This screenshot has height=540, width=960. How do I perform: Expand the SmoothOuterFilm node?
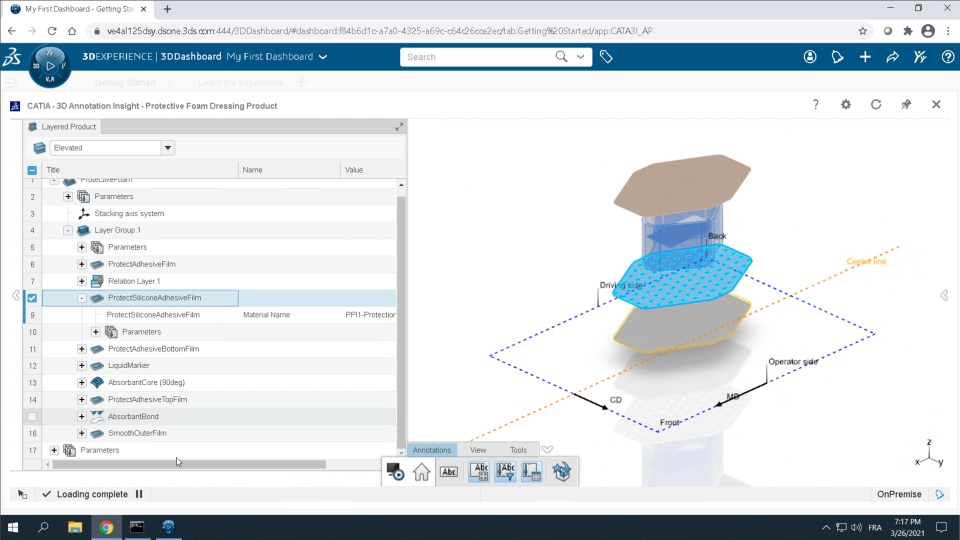[82, 433]
